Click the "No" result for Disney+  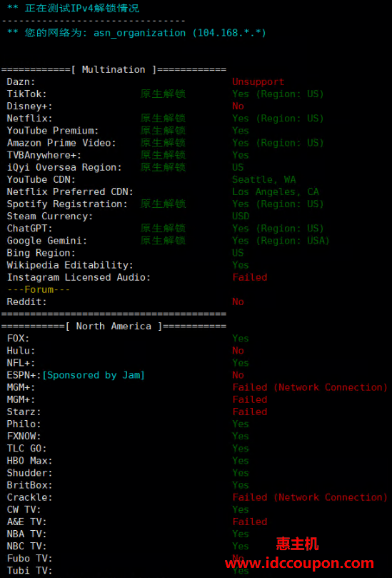238,106
